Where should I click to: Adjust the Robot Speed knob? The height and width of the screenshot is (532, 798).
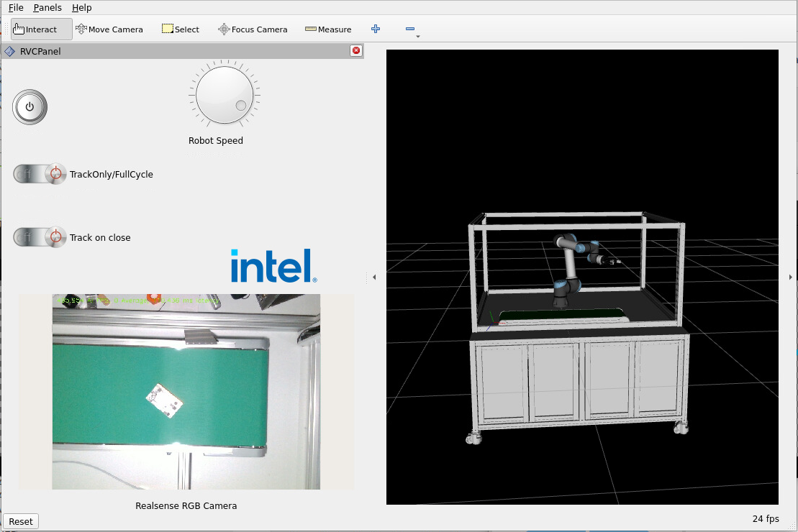point(224,94)
